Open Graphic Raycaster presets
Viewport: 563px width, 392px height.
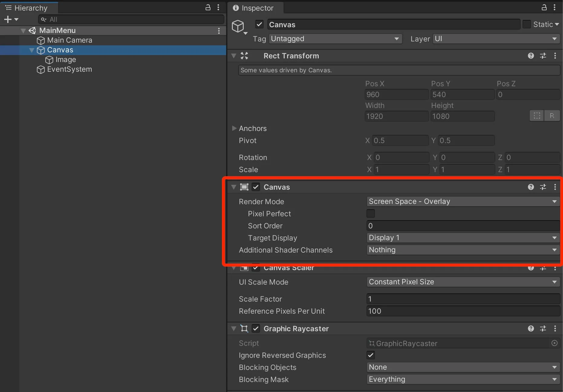click(543, 328)
